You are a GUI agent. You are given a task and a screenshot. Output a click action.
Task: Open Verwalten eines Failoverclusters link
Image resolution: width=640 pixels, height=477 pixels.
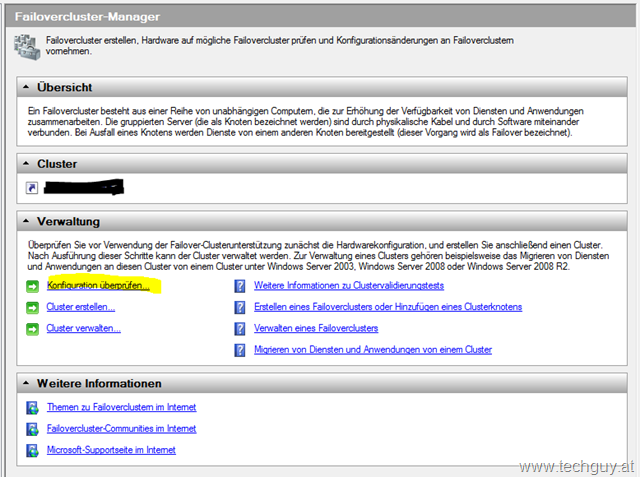[x=316, y=328]
